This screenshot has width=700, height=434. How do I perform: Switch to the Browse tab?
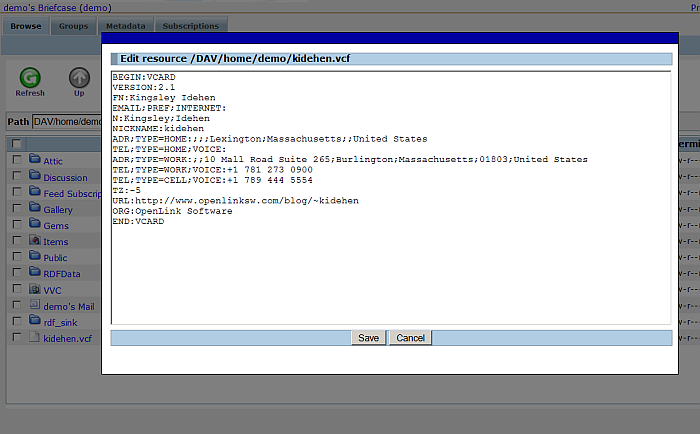pyautogui.click(x=26, y=25)
